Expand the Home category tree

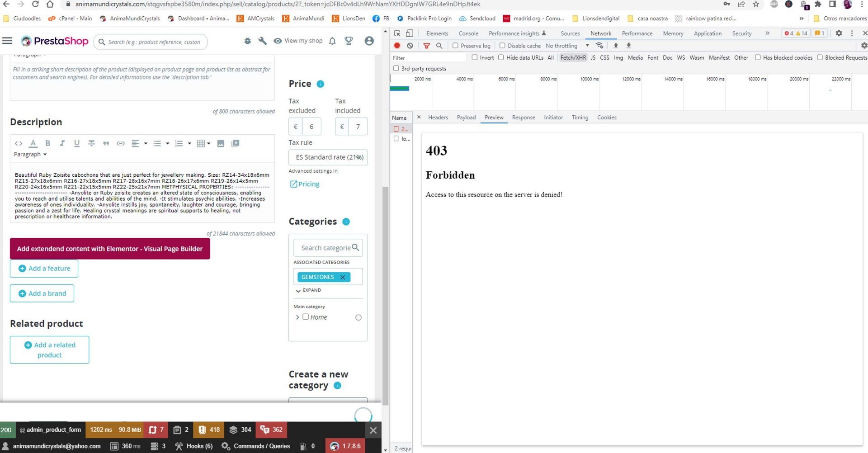(x=297, y=317)
